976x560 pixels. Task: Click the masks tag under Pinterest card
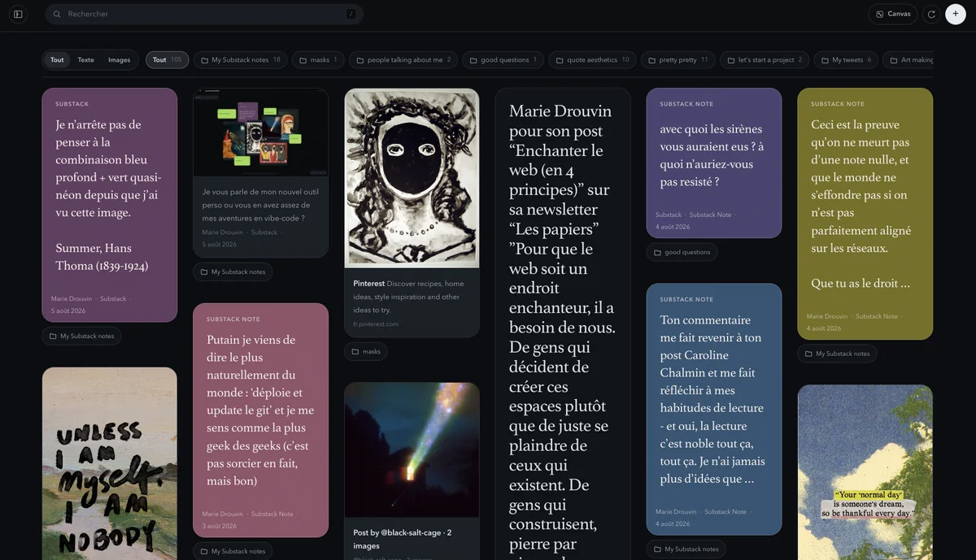[366, 351]
